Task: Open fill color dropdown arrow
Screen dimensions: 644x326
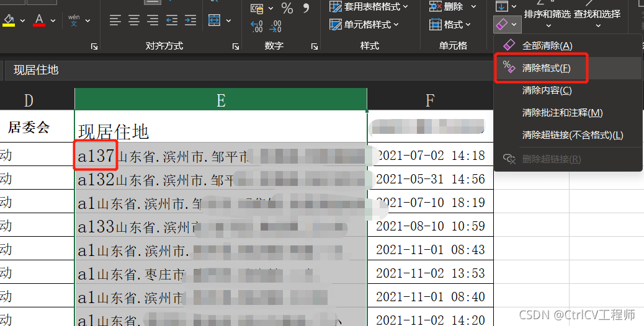Action: [22, 20]
